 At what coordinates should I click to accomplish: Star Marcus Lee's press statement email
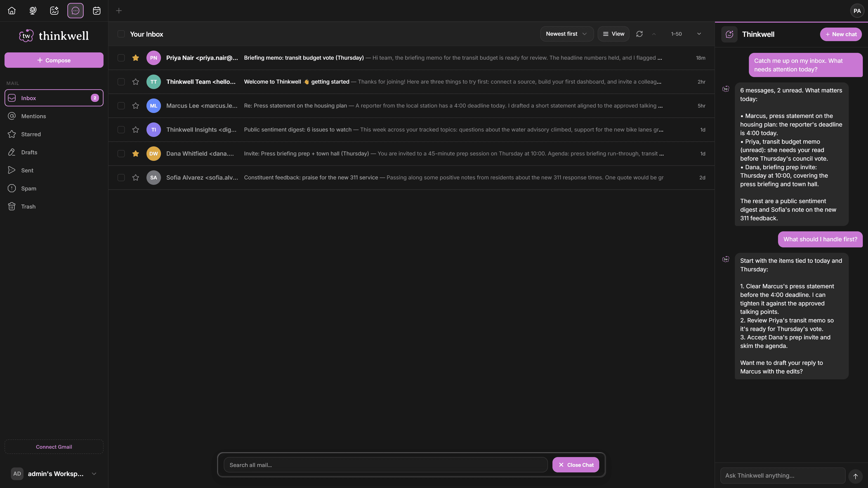click(x=135, y=106)
